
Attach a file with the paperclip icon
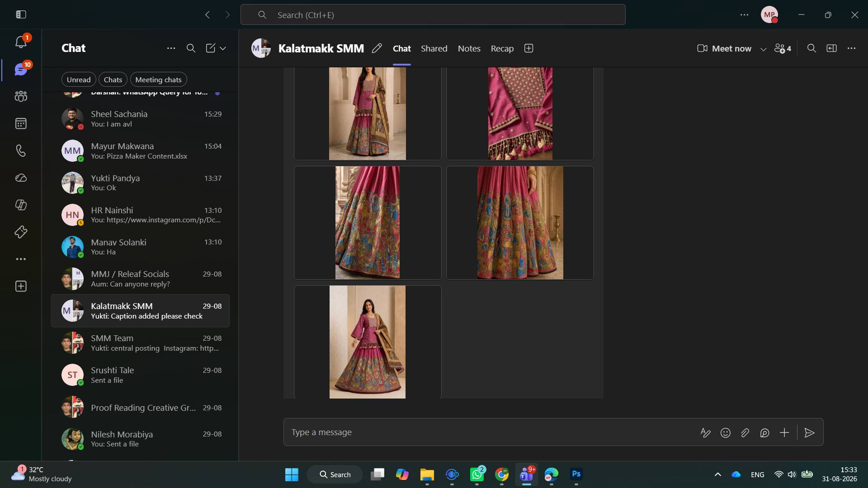745,433
